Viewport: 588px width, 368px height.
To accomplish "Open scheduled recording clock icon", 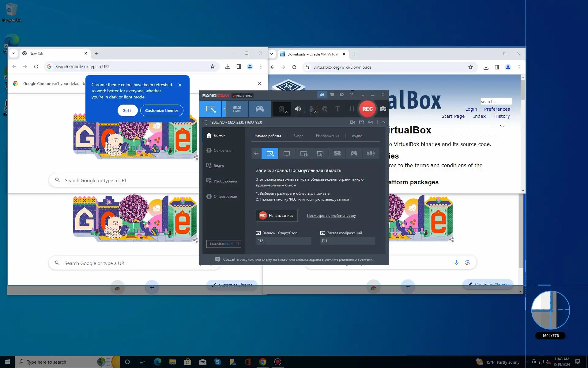I will coord(342,95).
